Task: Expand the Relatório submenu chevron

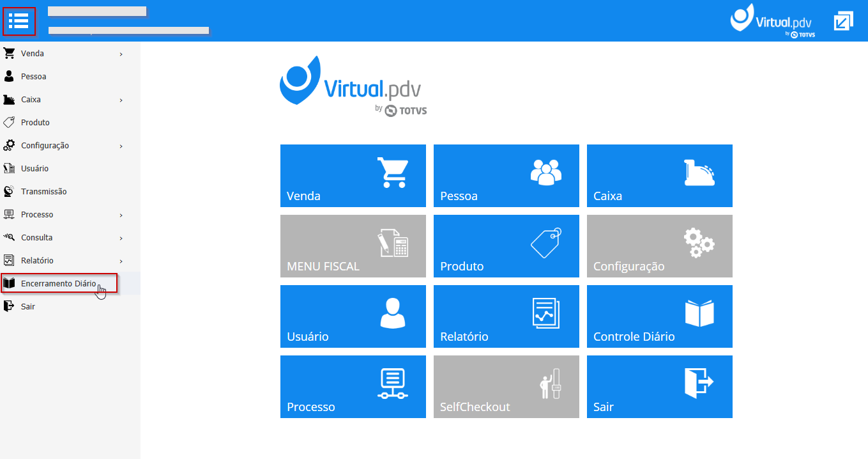Action: tap(121, 261)
